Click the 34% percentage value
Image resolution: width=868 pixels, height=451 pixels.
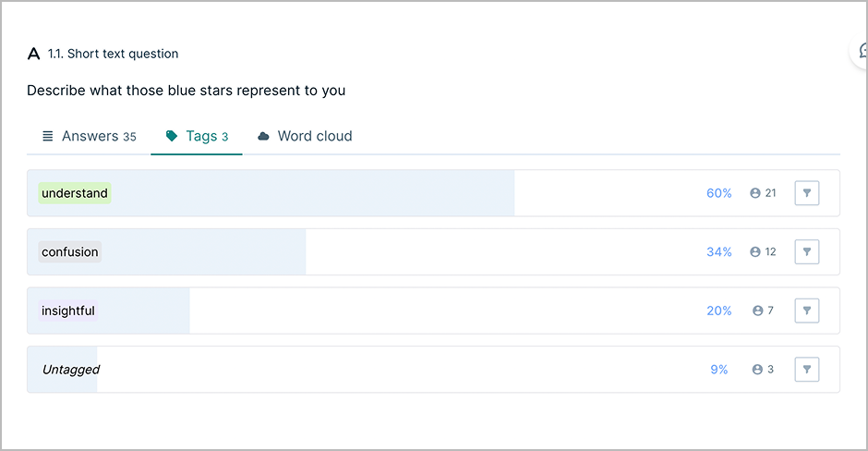718,251
